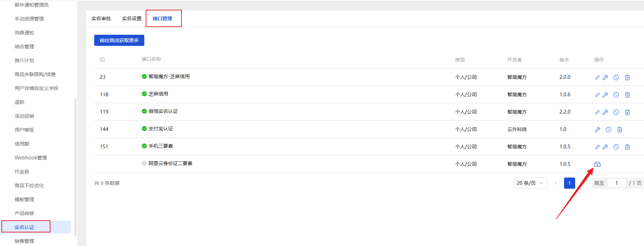The height and width of the screenshot is (246, 644).
Task: Open wrench configuration for 支付宝认证
Action: pos(597,130)
